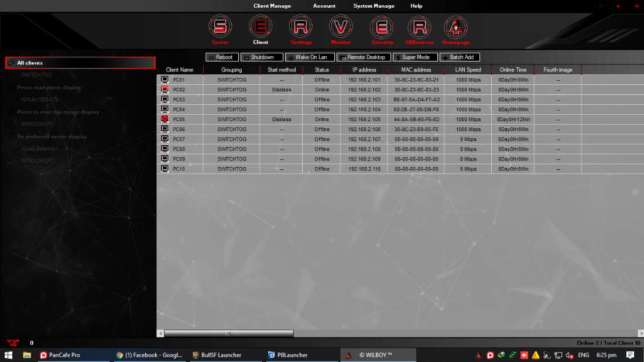Click the network tray icon
Viewport: 644px width, 362px height.
point(558,355)
